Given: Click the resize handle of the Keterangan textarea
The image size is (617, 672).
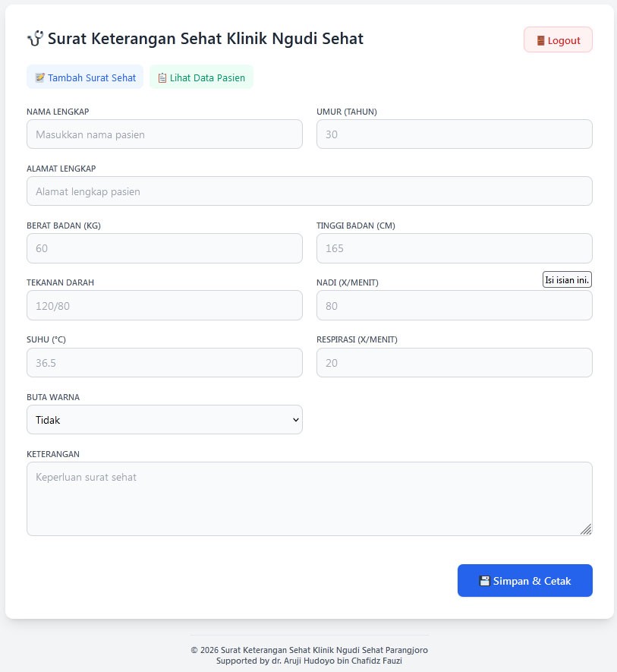Looking at the screenshot, I should point(585,529).
